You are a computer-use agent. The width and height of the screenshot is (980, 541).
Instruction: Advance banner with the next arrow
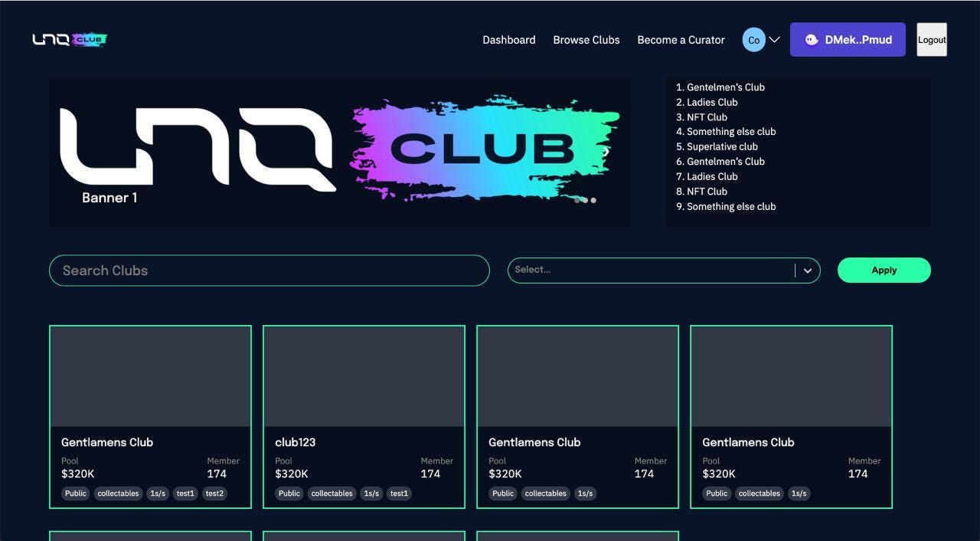click(x=606, y=152)
